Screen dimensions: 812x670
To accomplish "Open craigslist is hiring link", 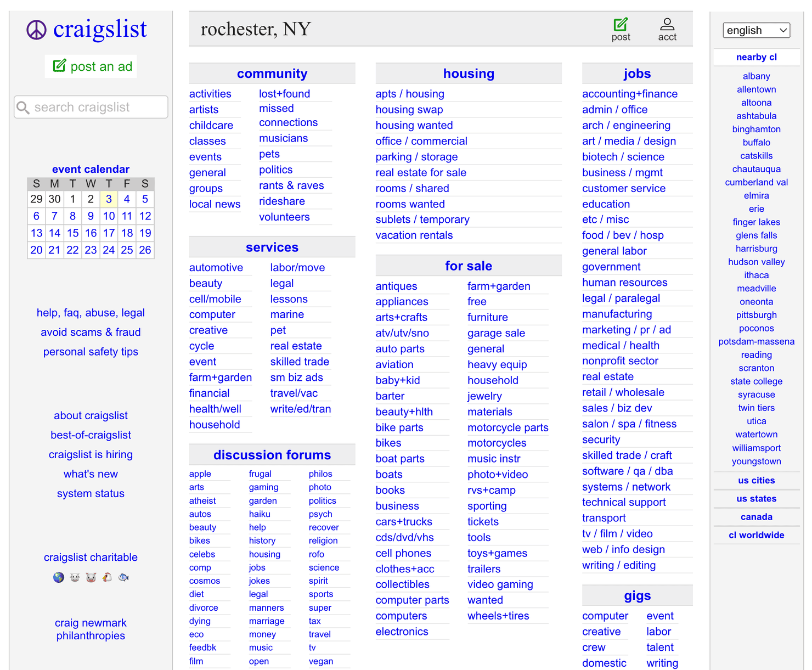I will click(x=91, y=454).
